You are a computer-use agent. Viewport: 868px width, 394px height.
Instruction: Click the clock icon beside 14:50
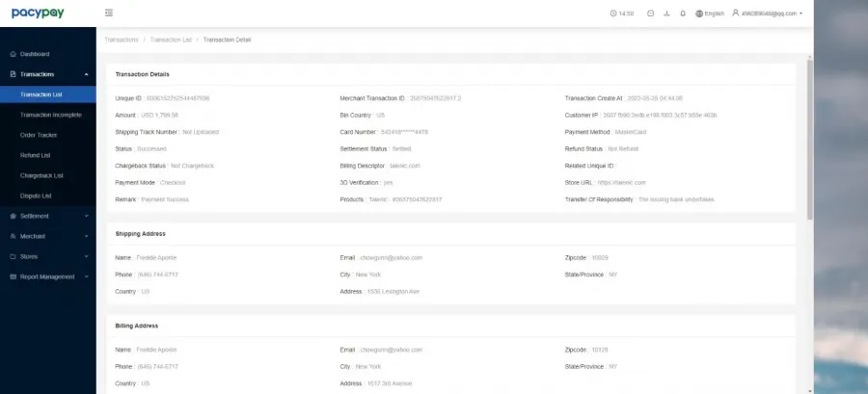tap(613, 13)
